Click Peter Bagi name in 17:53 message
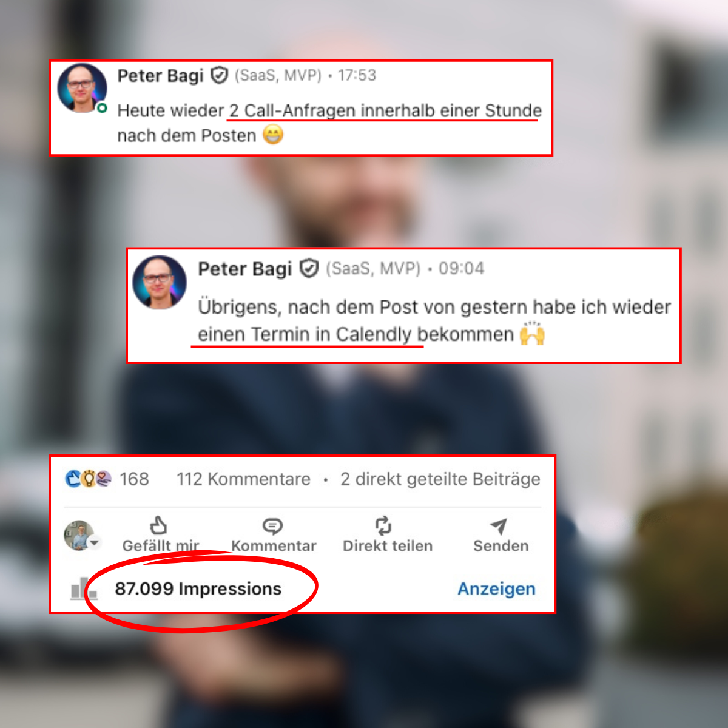Image resolution: width=728 pixels, height=728 pixels. click(x=160, y=76)
